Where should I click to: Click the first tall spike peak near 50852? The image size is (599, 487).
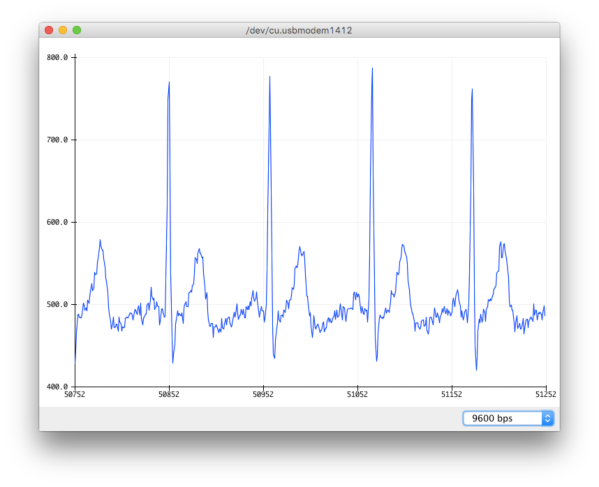point(169,83)
